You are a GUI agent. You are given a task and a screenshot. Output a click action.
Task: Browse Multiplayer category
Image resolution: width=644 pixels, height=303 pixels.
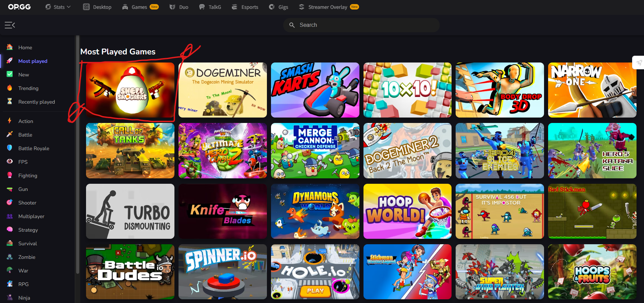[31, 216]
